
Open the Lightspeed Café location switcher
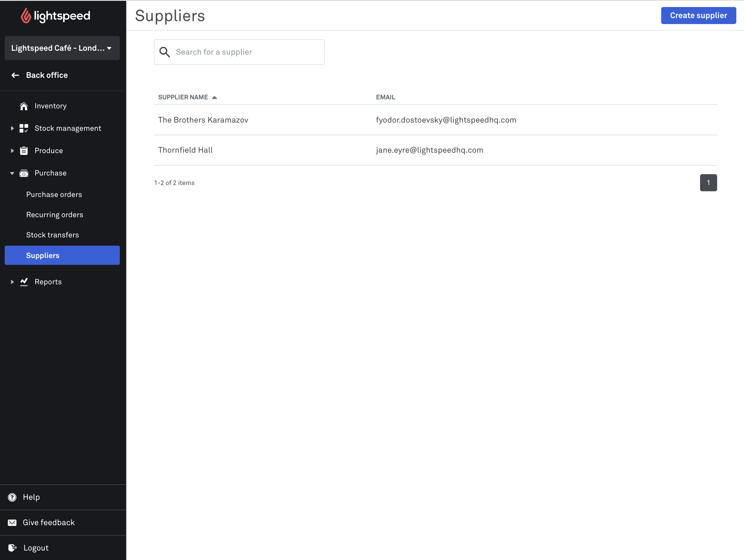[x=62, y=48]
